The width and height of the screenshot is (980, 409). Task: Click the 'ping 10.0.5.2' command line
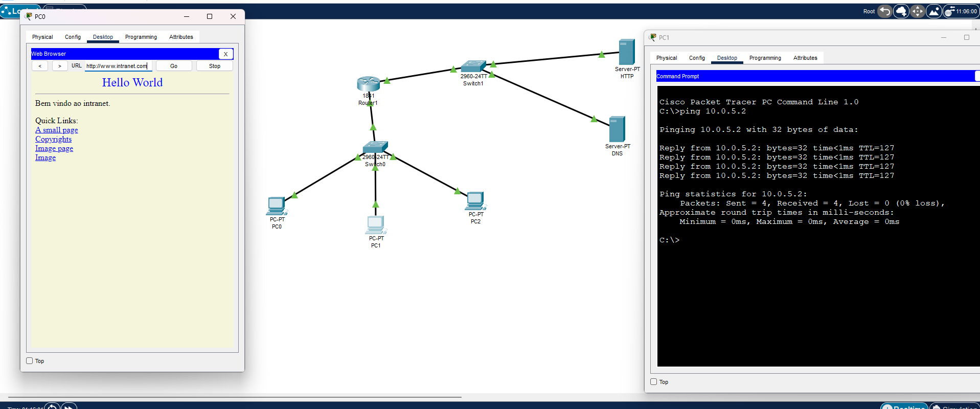coord(702,111)
